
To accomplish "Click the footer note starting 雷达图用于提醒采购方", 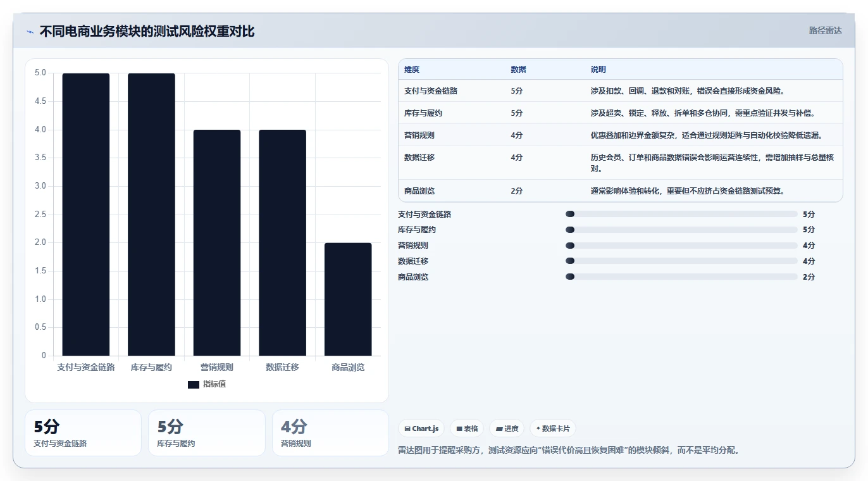I will point(569,451).
